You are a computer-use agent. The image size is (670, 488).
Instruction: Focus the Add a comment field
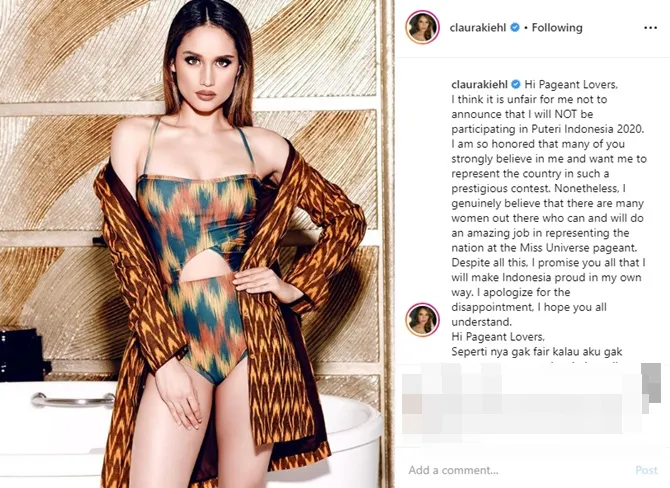tap(517, 470)
